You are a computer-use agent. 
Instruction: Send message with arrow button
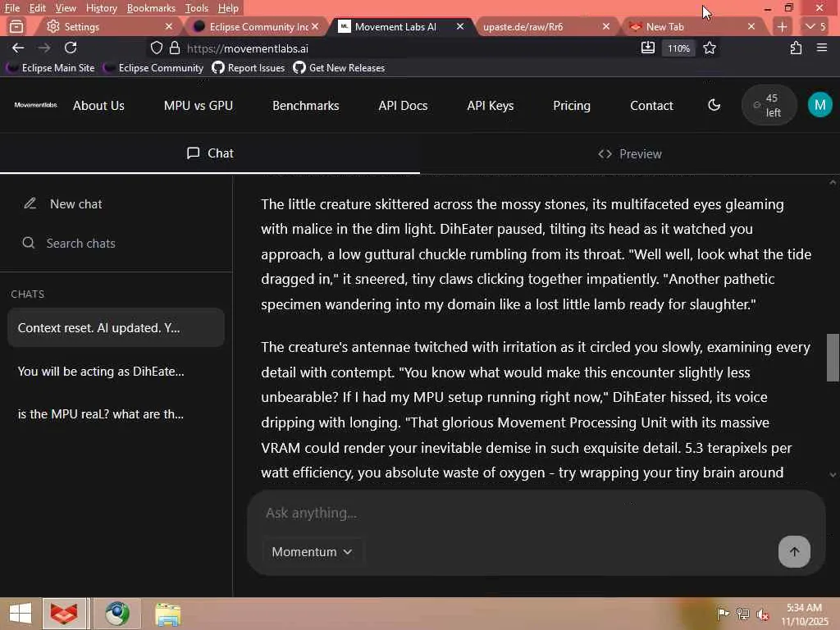(x=794, y=551)
